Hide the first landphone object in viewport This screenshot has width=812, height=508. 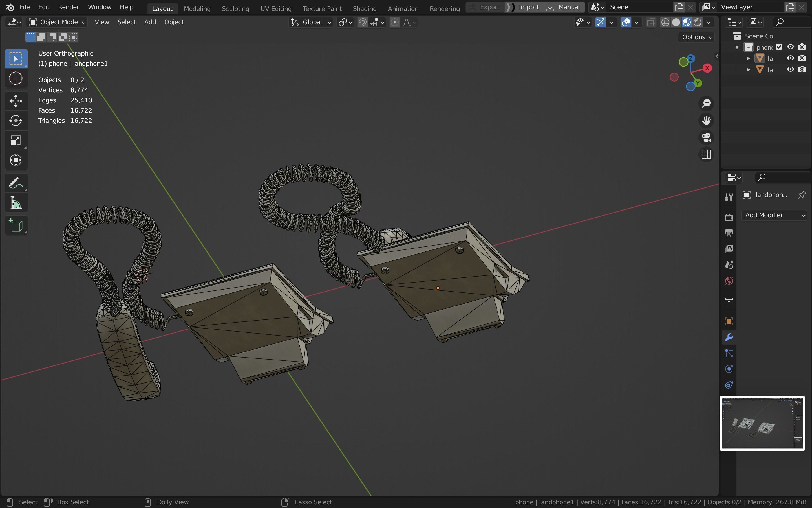click(x=791, y=58)
